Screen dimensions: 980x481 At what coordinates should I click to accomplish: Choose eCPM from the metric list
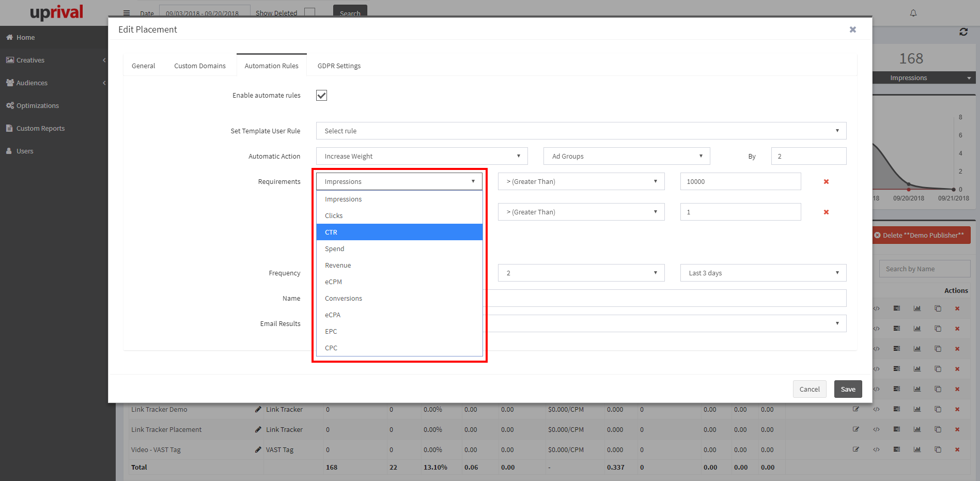click(399, 282)
